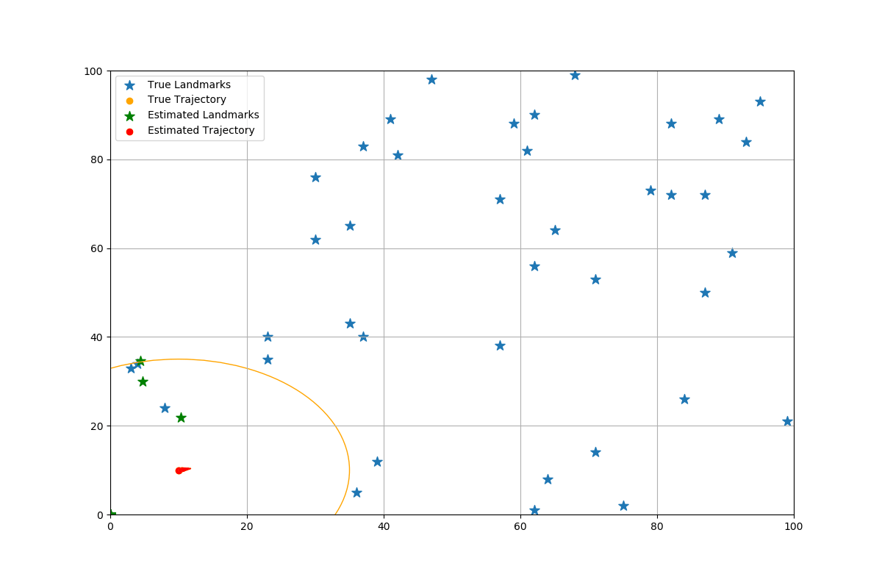Click the x-axis tick label 100
Viewport: 882px width, 588px height.
click(x=794, y=527)
